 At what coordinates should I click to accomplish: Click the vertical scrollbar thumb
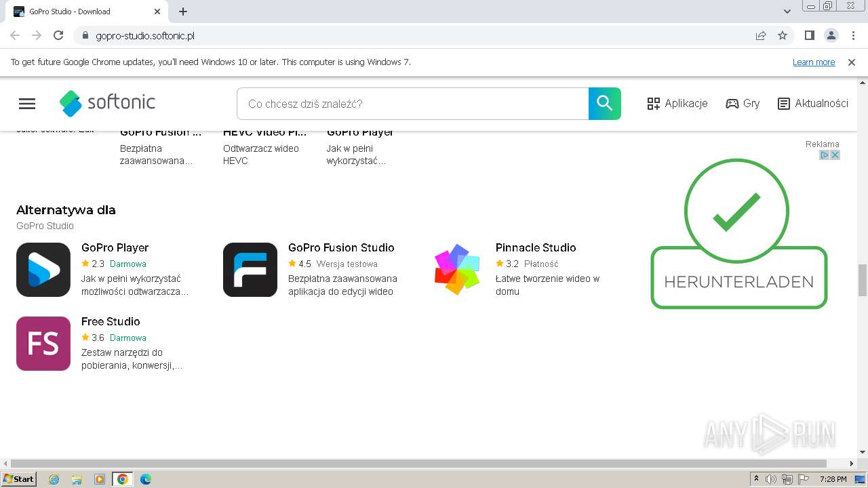pyautogui.click(x=863, y=280)
